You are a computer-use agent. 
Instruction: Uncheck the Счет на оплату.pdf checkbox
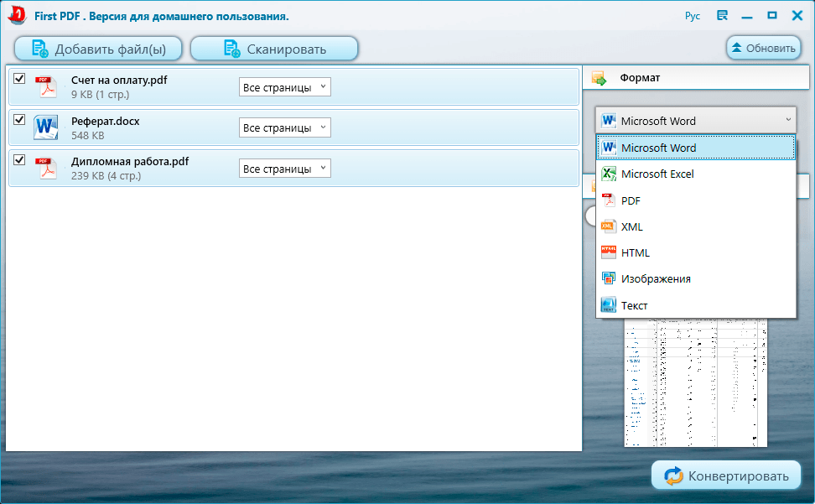(19, 79)
